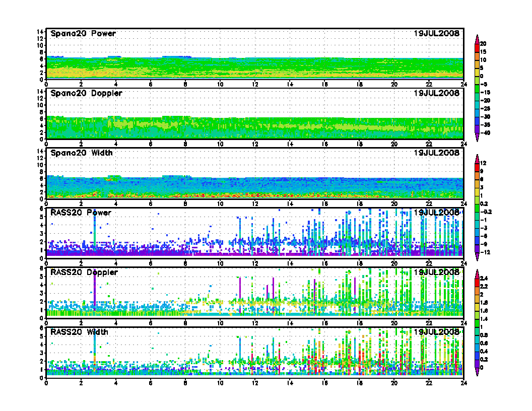
Task: Click the '-40' label on the top color bar
Action: pos(485,133)
